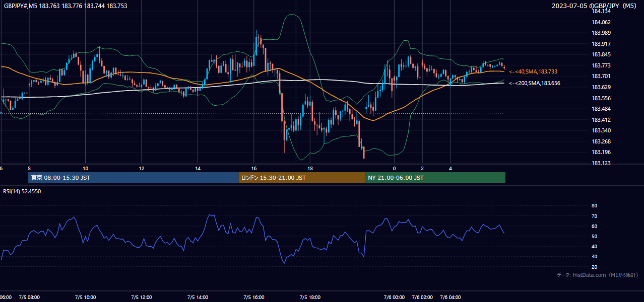Open the HistData.com data source credit
Image resolution: width=644 pixels, height=302 pixels.
(x=598, y=275)
